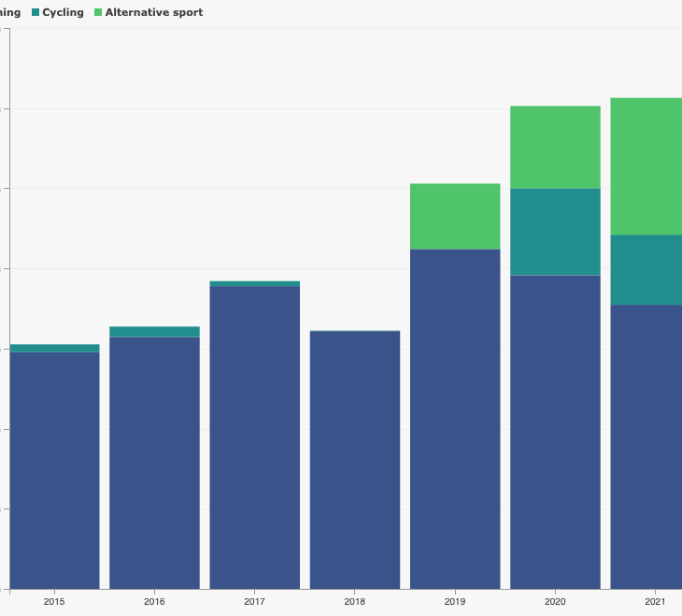The height and width of the screenshot is (616, 682).
Task: Select the dark blue 2019 bar segment
Action: [455, 418]
